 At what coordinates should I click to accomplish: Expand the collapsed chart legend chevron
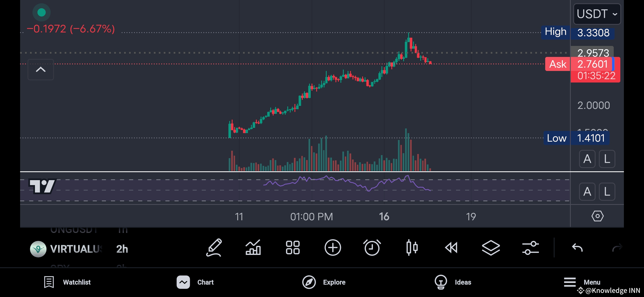point(41,70)
